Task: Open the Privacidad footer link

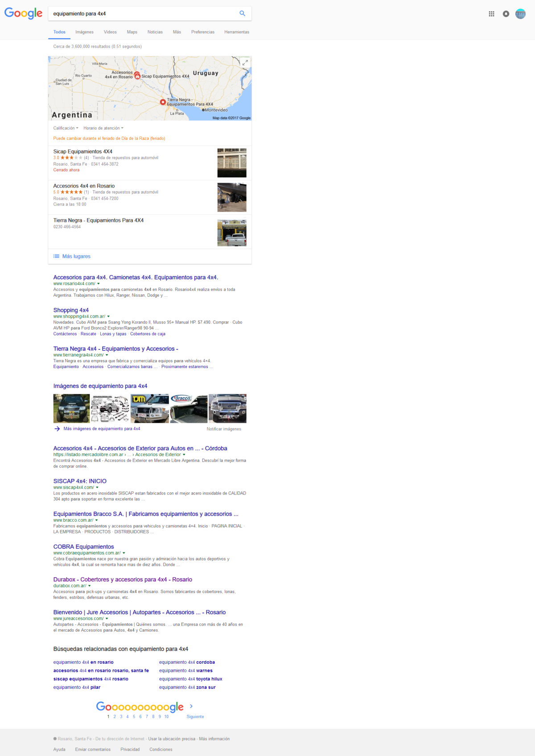Action: pos(130,749)
